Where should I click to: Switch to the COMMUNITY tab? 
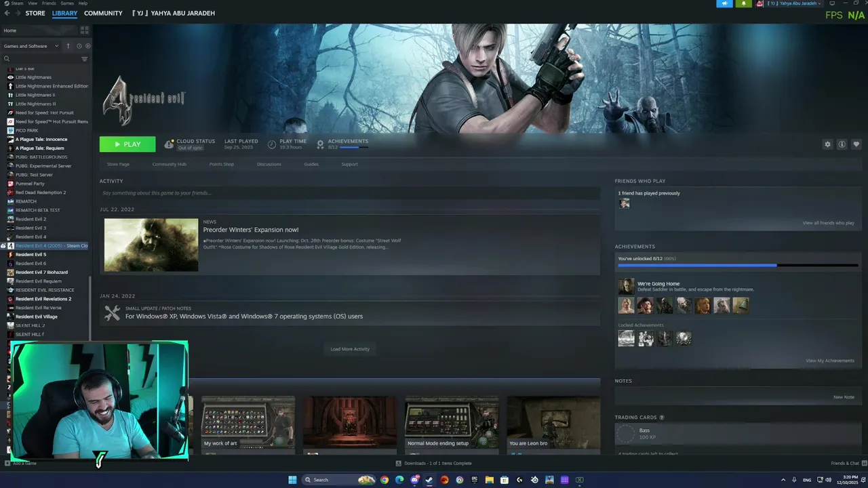103,13
